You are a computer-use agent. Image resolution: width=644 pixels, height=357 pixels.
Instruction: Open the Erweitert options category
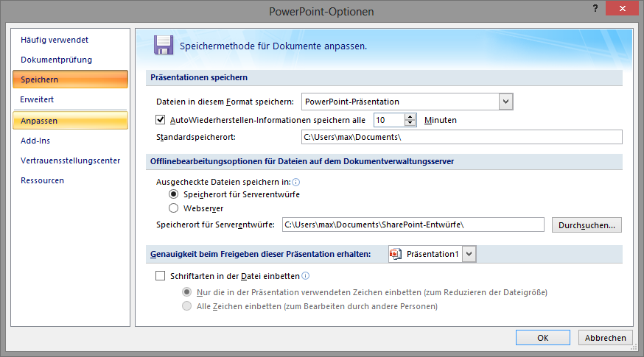pyautogui.click(x=37, y=99)
